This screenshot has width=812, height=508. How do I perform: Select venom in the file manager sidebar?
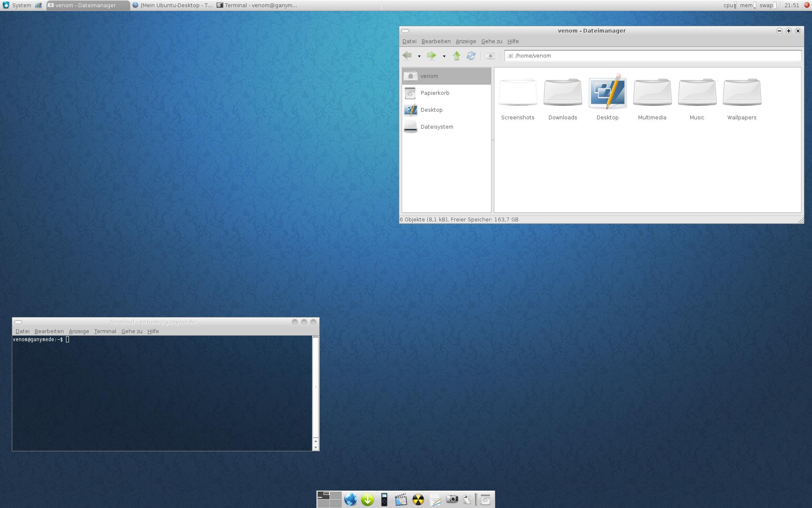[447, 76]
